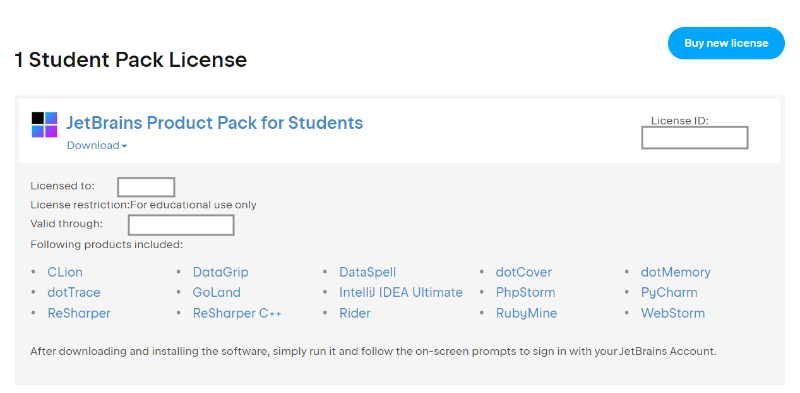Image resolution: width=800 pixels, height=393 pixels.
Task: Select 'Following products included:' text
Action: click(x=107, y=244)
